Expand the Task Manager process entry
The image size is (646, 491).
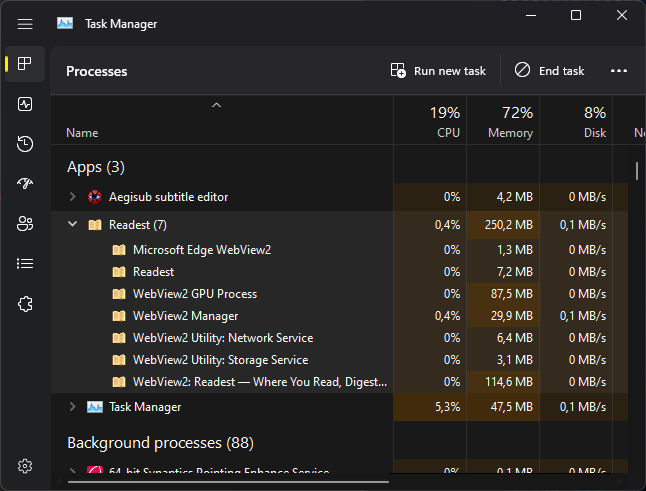tap(72, 407)
